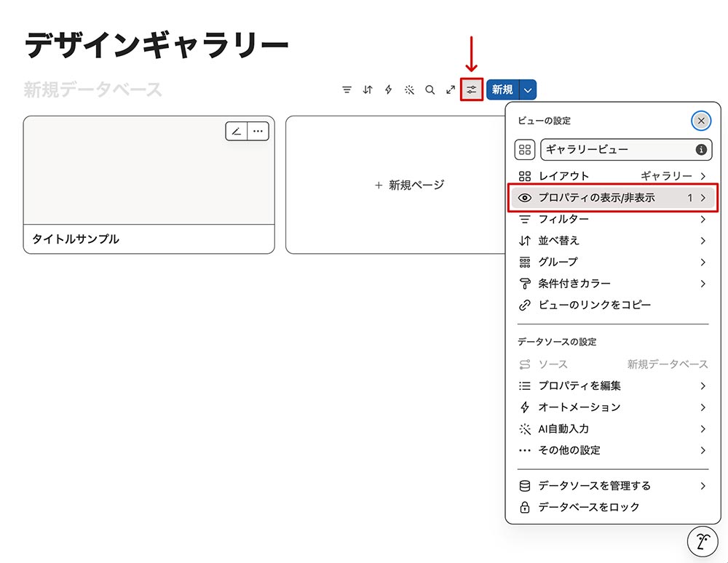Screen dimensions: 728x563
Task: Click the grayed ソース row
Action: [613, 364]
